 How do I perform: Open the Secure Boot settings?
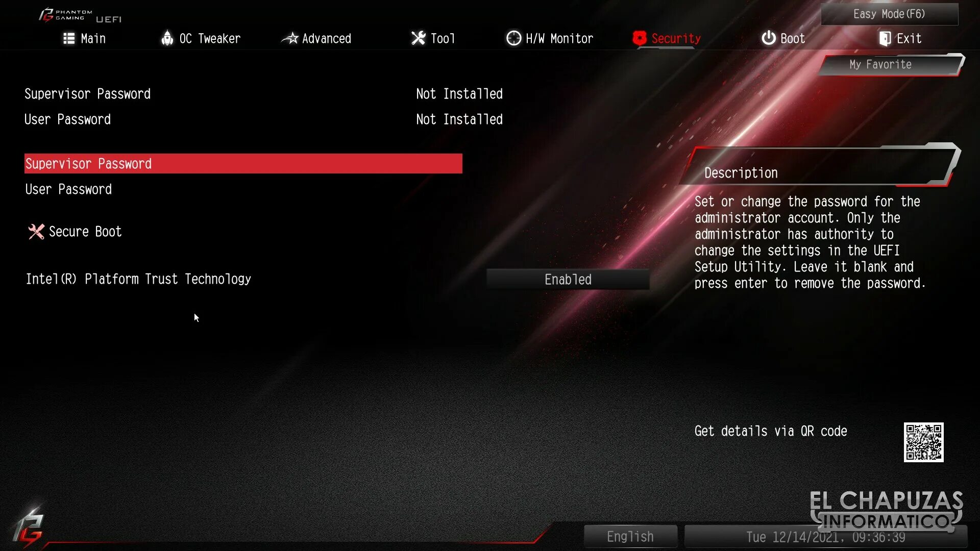(x=85, y=232)
